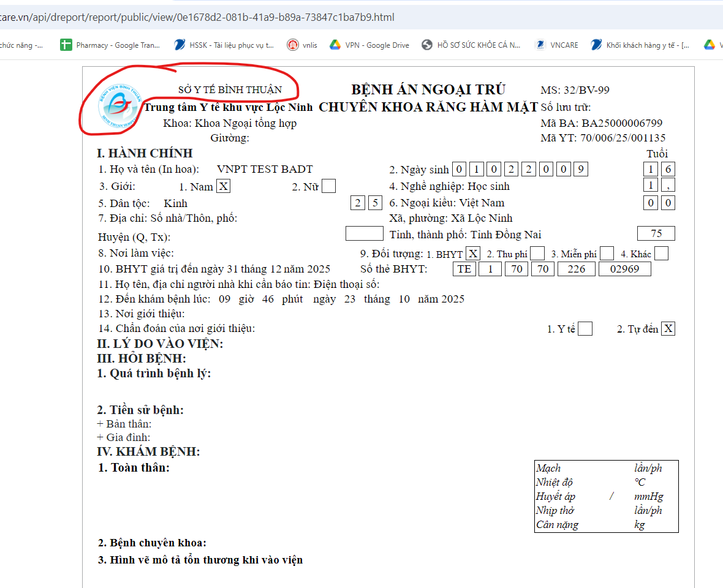Click the I. HÀNH CHÍNH heading
Screen dimensions: 723x588
pos(145,153)
